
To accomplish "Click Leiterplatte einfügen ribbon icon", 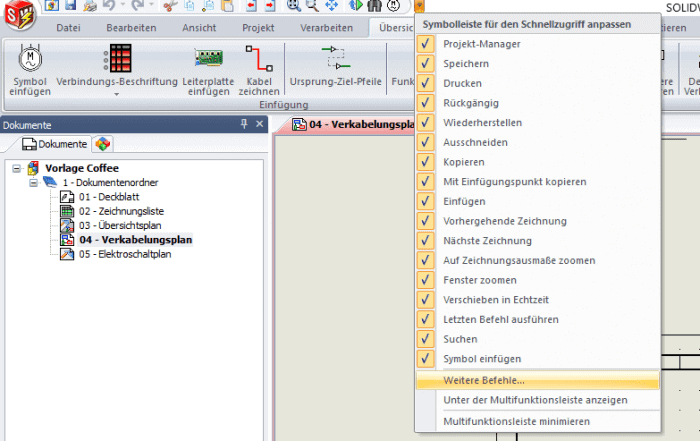I will click(x=208, y=58).
